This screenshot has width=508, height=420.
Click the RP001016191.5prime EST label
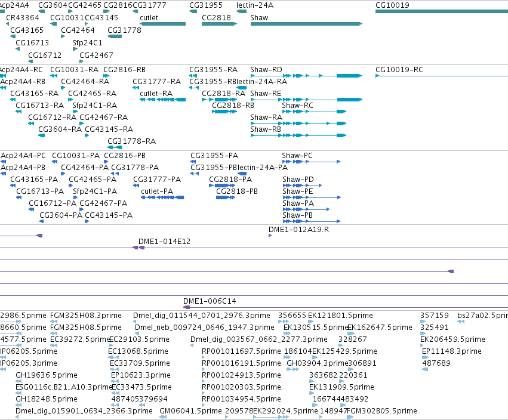241,363
